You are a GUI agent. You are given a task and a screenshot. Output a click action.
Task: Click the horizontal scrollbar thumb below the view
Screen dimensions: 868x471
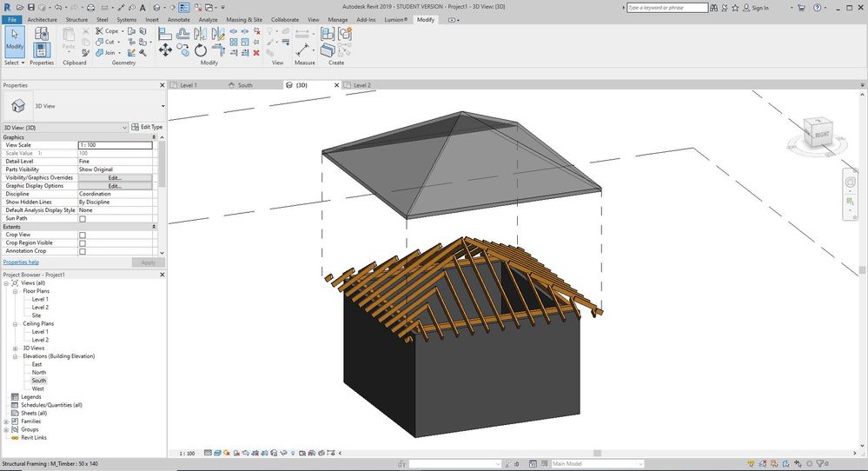(x=597, y=453)
